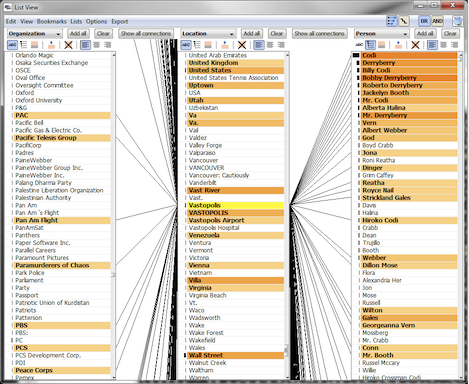The image size is (469, 384).
Task: Expand the Person entity type dropdown
Action: [x=381, y=34]
